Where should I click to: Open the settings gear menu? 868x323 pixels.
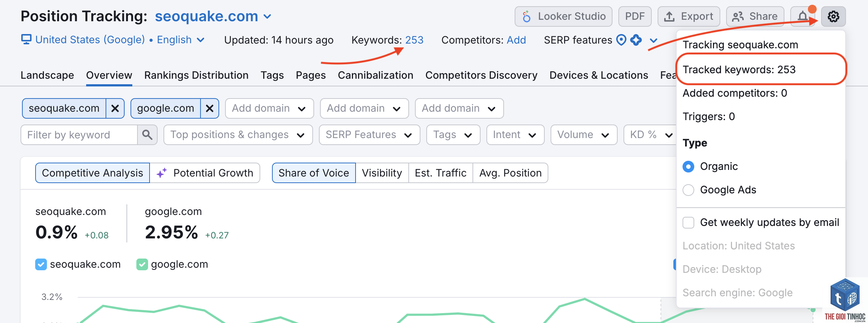click(833, 16)
